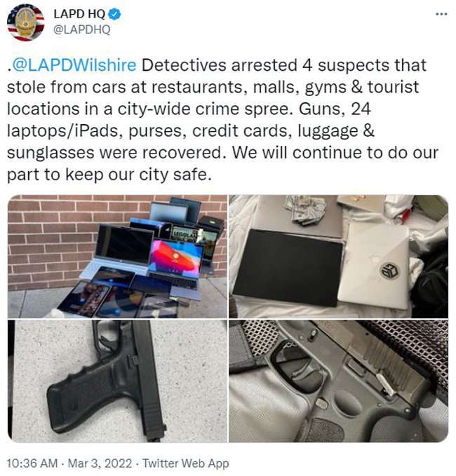Viewport: 456px width, 476px height.
Task: Click the tweet body text
Action: (222, 120)
